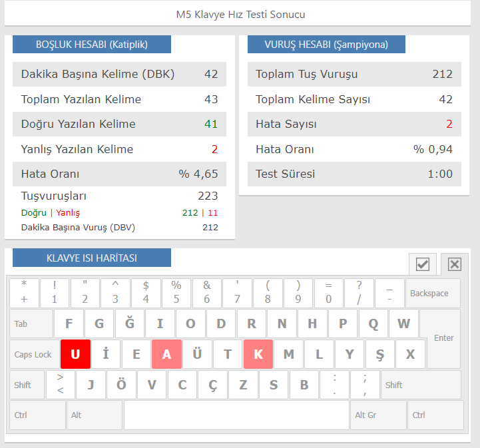Image resolution: width=480 pixels, height=448 pixels.
Task: Click the number 5 percent key
Action: [176, 293]
